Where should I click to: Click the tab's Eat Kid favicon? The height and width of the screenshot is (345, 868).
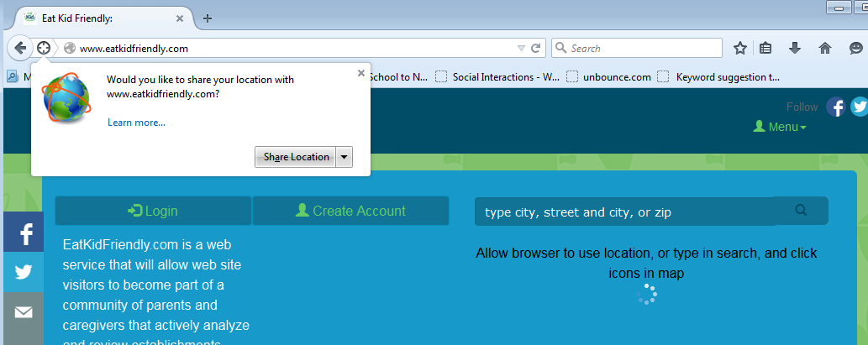point(30,18)
